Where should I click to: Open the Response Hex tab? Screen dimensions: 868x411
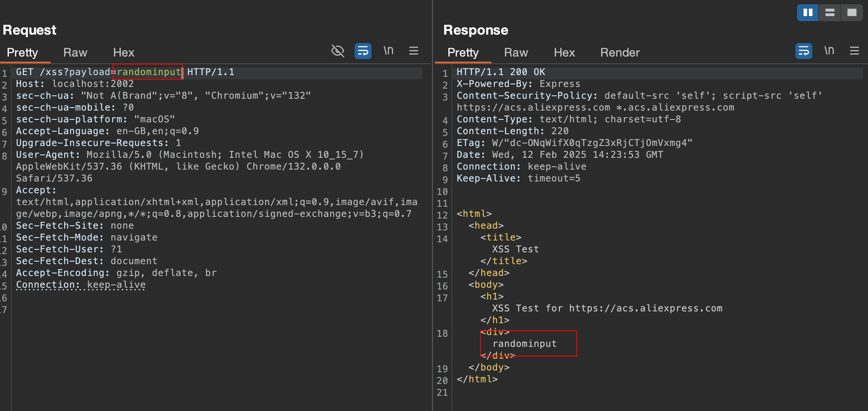(564, 53)
